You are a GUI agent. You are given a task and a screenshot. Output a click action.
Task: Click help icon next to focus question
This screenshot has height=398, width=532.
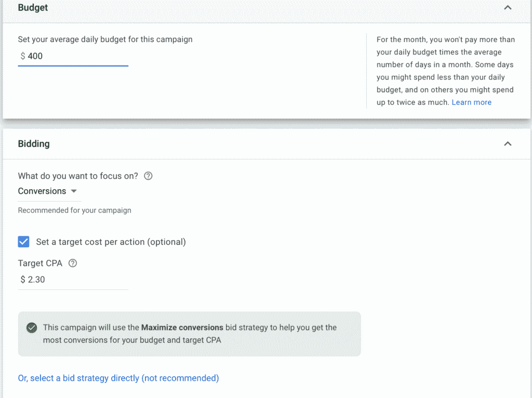point(148,176)
